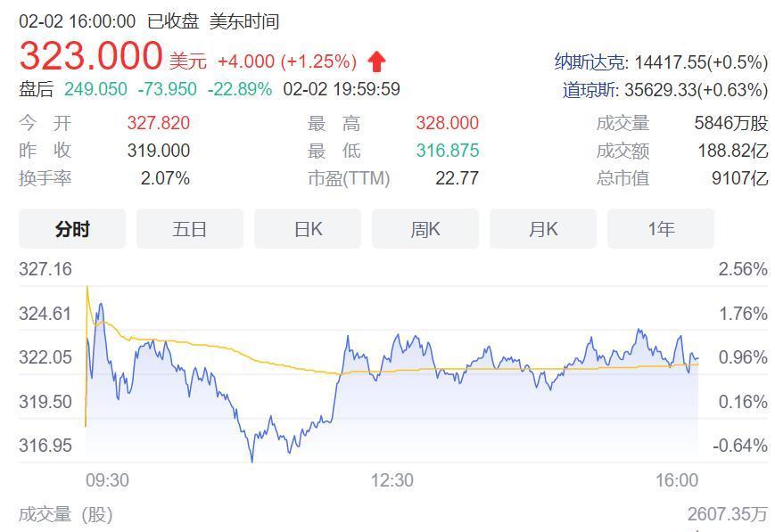The image size is (775, 532).
Task: Click the 盘后 after-hours price 249.050
Action: (x=95, y=89)
